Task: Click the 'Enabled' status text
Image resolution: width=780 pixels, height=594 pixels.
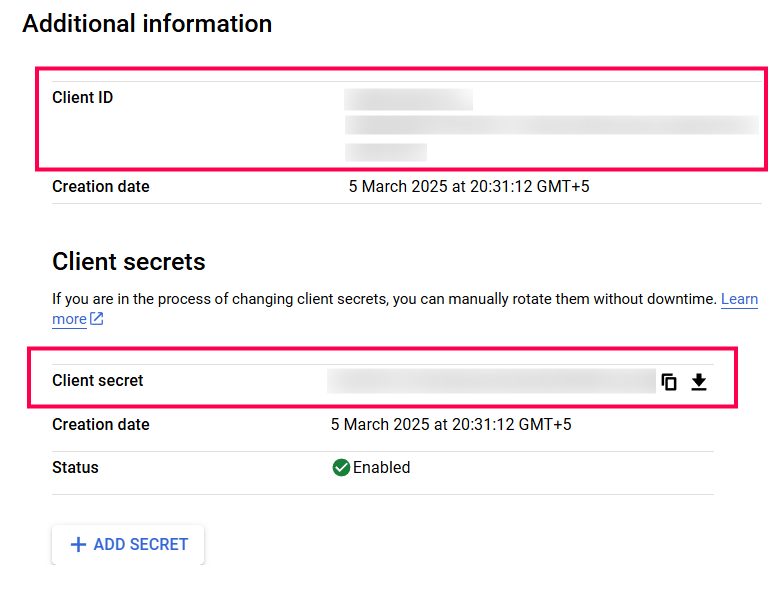Action: [x=381, y=467]
